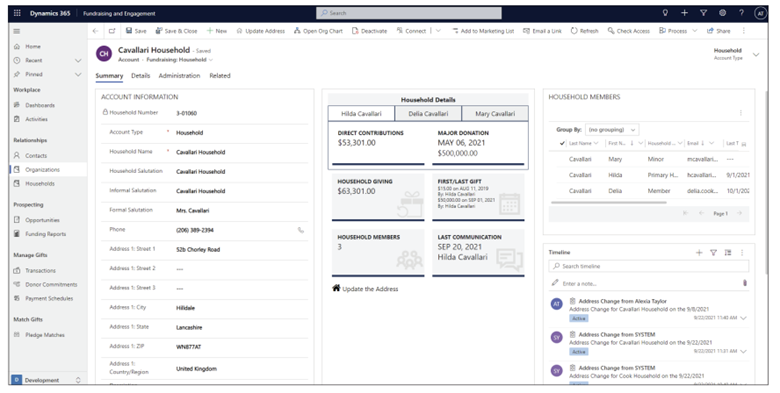Click the Save button

coord(136,31)
